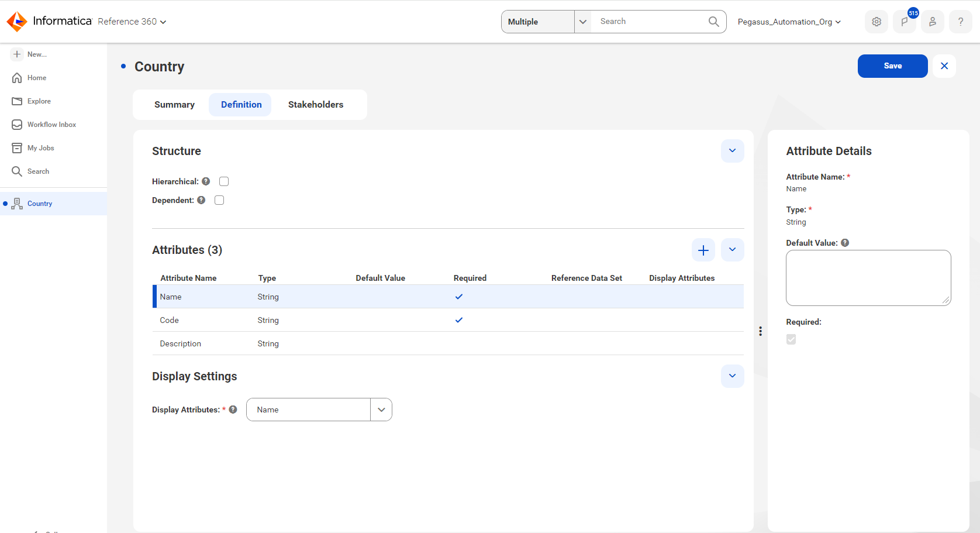Open the Pegasus_Automation_Org dropdown
This screenshot has height=533, width=980.
(789, 22)
